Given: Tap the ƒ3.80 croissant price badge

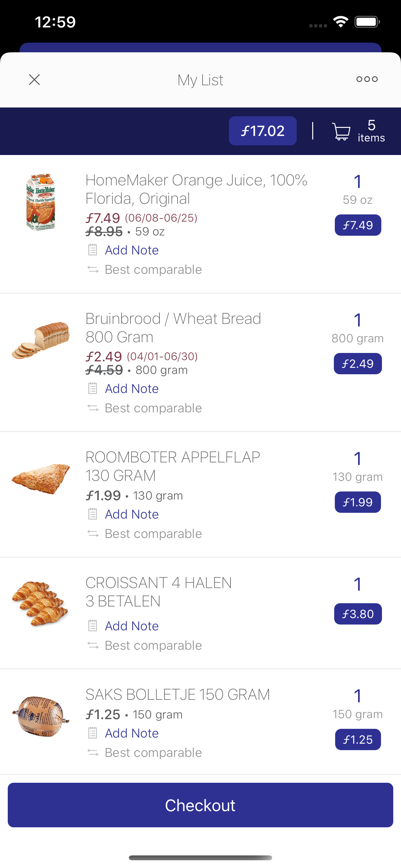Looking at the screenshot, I should [x=358, y=614].
